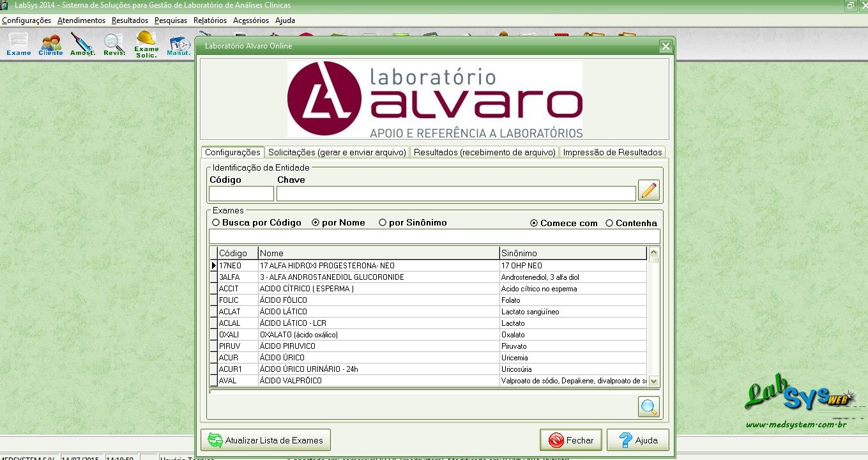Open the Acessórios menu
Image resolution: width=868 pixels, height=460 pixels.
[251, 20]
